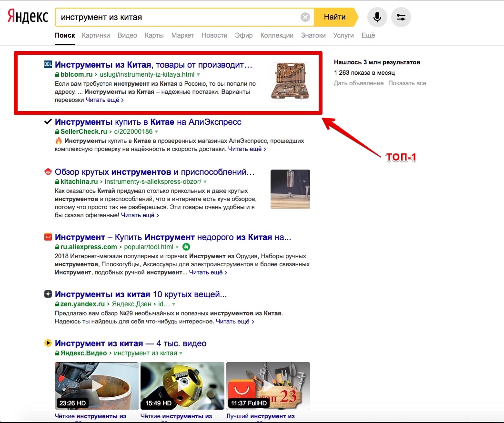
Task: Click the Дать объявление link
Action: pyautogui.click(x=359, y=83)
